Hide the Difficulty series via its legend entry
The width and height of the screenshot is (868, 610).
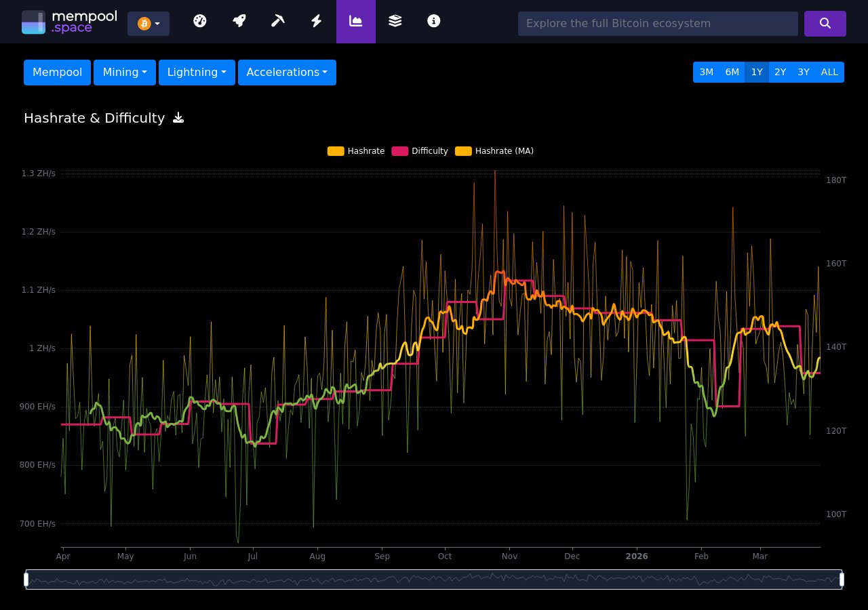pos(419,151)
